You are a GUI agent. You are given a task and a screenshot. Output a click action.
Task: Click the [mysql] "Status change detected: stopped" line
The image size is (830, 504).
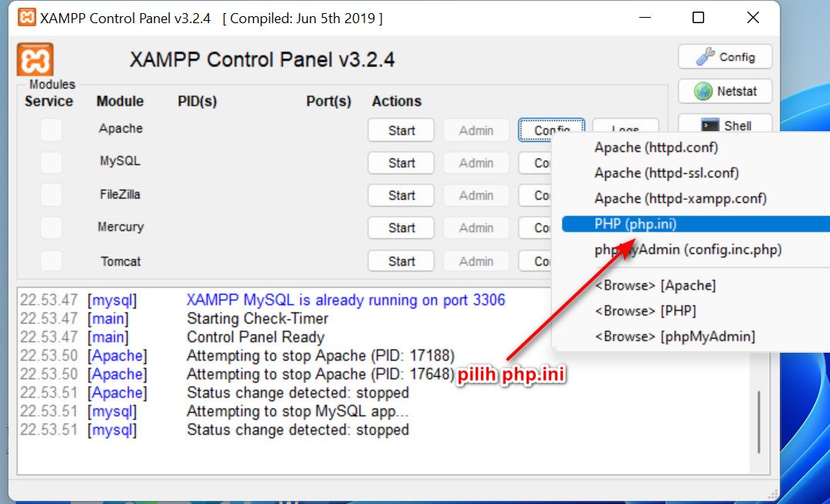(x=297, y=429)
